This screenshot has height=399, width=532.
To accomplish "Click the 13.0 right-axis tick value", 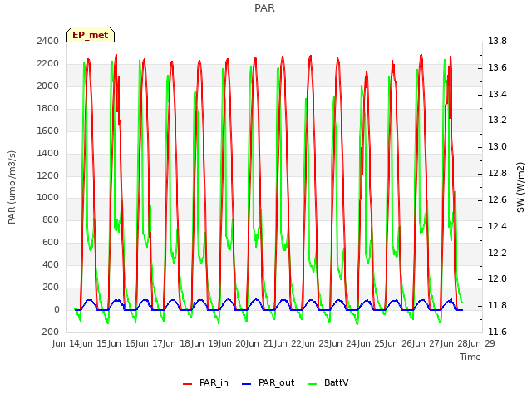I will pos(497,146).
